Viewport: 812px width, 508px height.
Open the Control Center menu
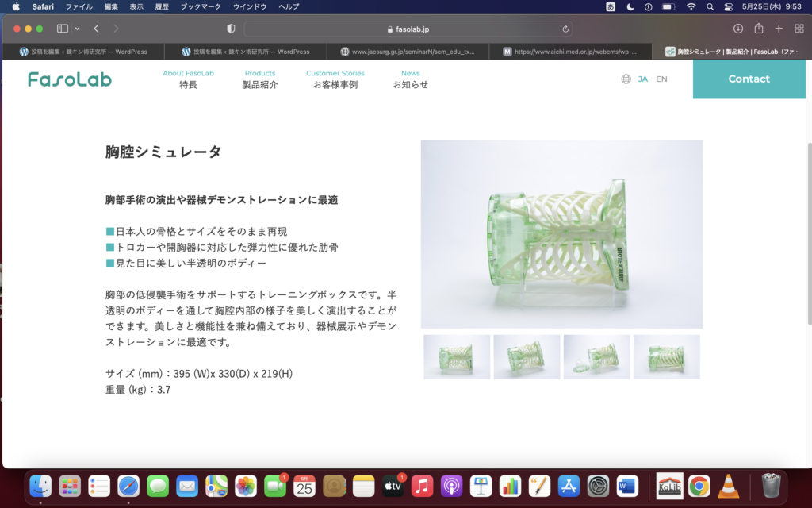pyautogui.click(x=730, y=7)
